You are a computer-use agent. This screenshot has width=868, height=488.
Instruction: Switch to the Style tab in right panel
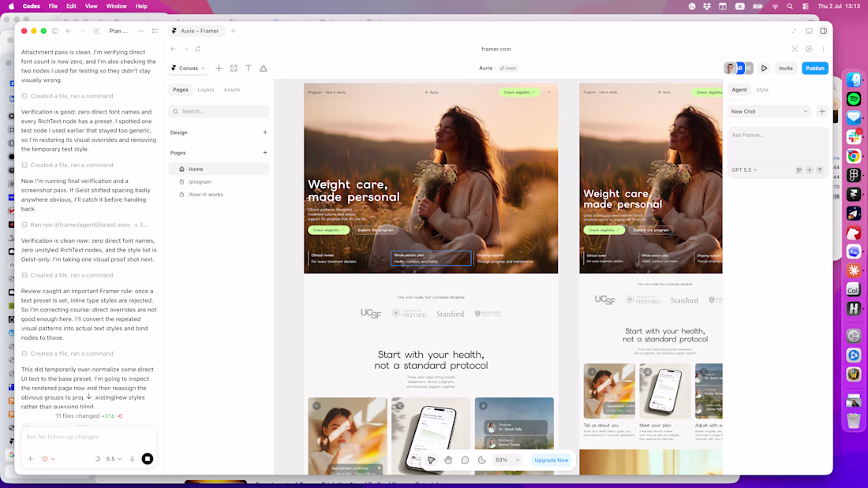point(762,90)
